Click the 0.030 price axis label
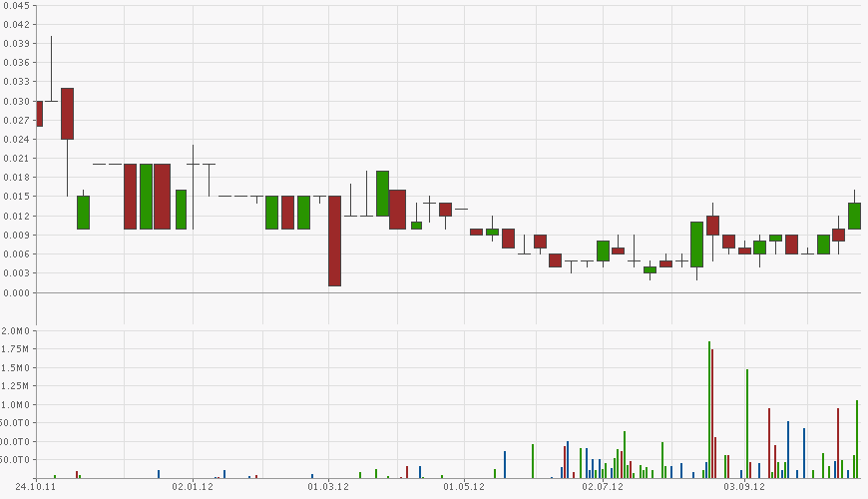This screenshot has width=868, height=499. point(16,102)
